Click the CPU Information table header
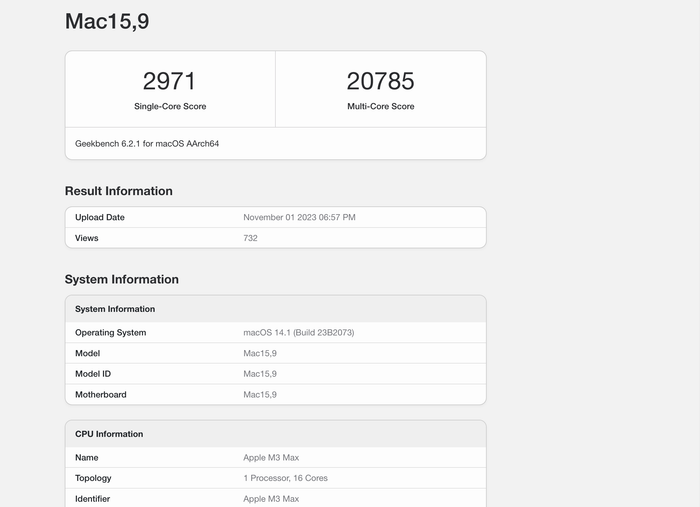 (x=109, y=434)
